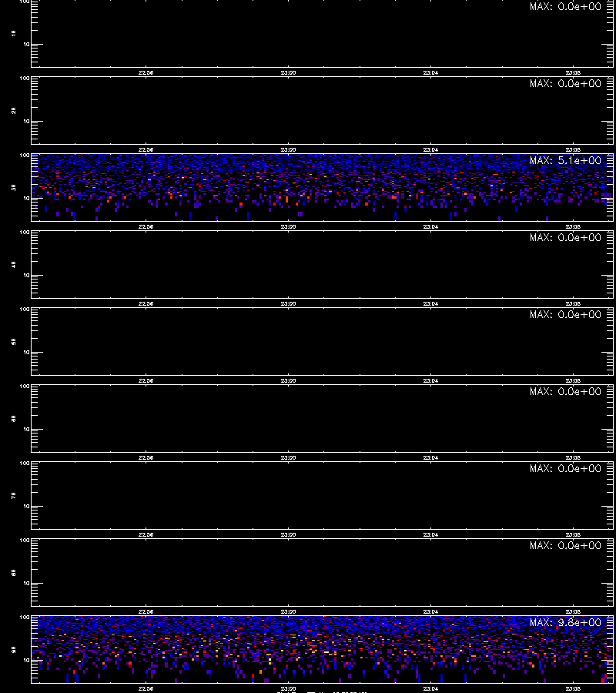Select the 'MAX: 5.1e+00' readout

pyautogui.click(x=565, y=160)
